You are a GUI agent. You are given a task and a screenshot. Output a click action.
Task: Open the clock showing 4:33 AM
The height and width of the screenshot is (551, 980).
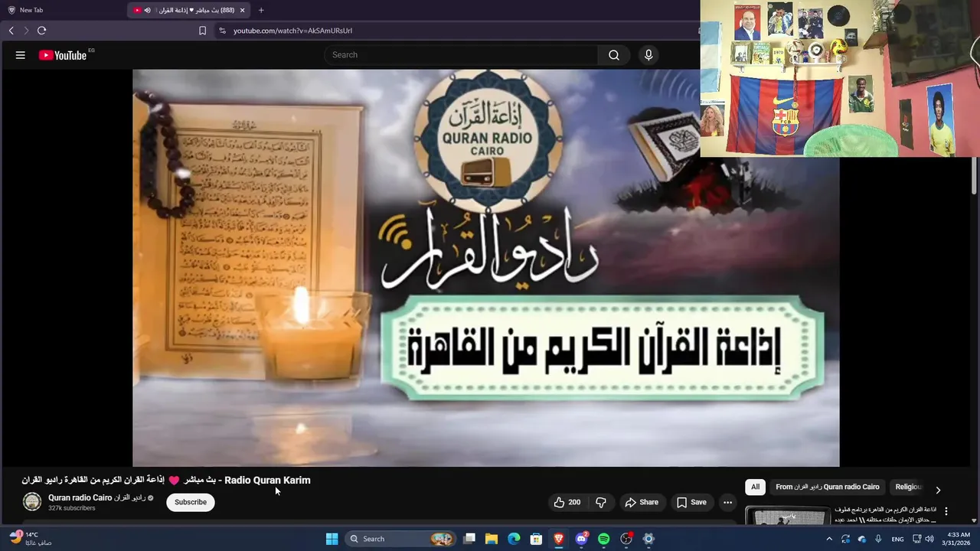click(959, 539)
